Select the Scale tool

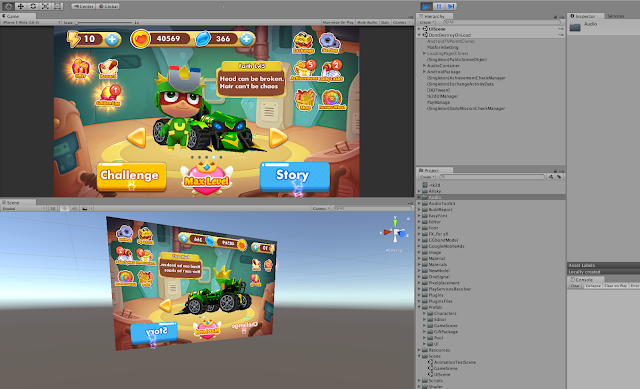tap(45, 7)
